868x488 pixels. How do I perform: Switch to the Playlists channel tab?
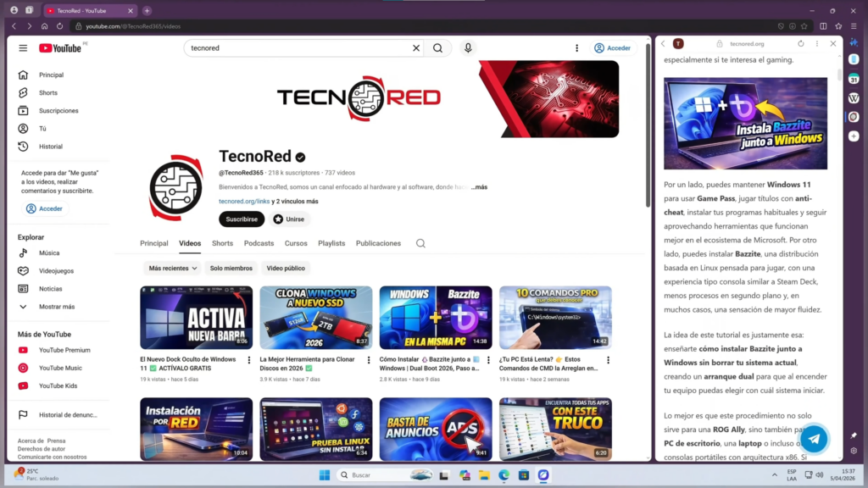pos(331,243)
